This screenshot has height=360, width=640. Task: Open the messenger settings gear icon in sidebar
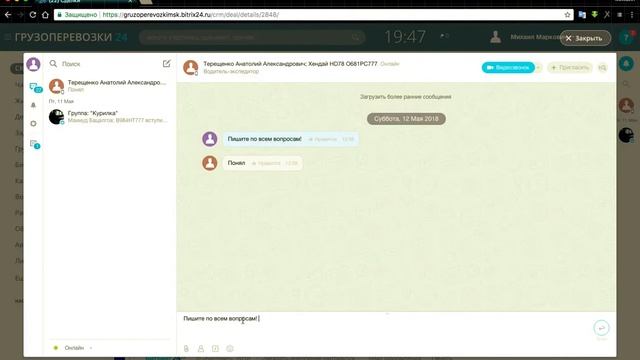tap(33, 123)
